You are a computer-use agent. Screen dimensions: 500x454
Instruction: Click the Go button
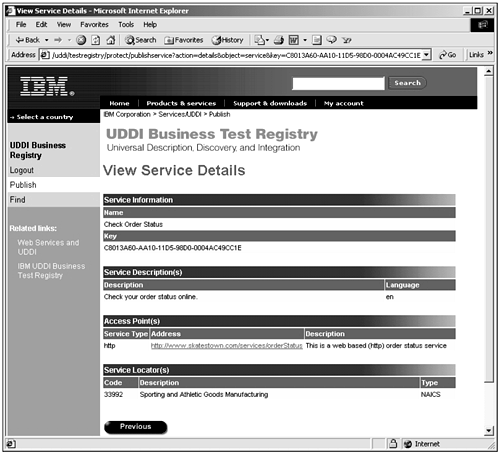point(448,55)
